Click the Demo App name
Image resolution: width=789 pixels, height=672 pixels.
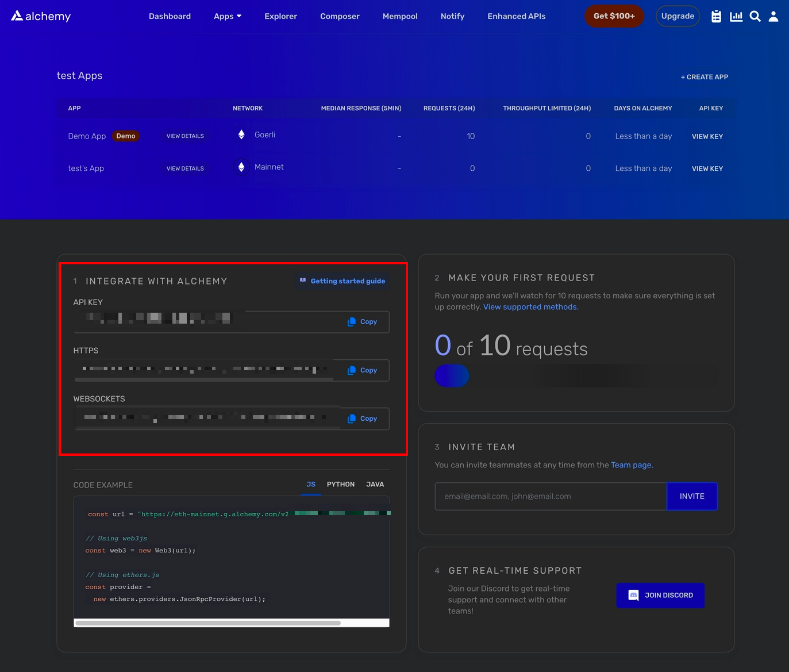pyautogui.click(x=87, y=136)
